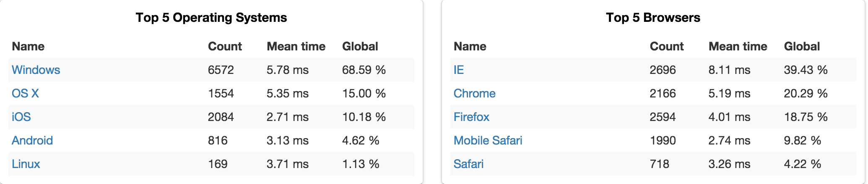Image resolution: width=868 pixels, height=184 pixels.
Task: Open the IE browser link
Action: (458, 70)
